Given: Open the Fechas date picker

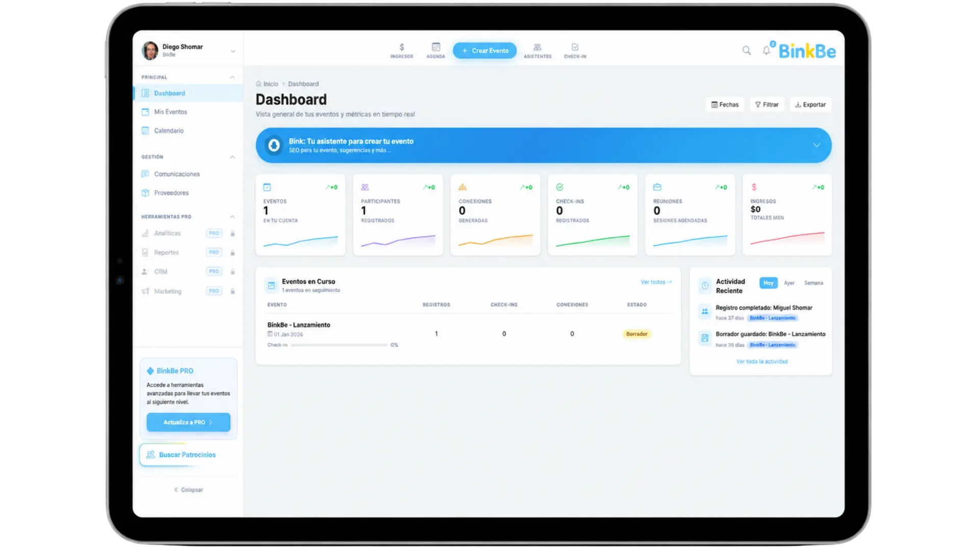Looking at the screenshot, I should (x=725, y=105).
